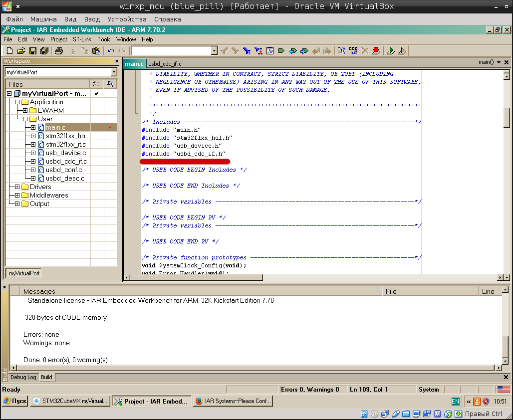
Task: Open the quick search combo dropdown arrow
Action: coord(214,51)
